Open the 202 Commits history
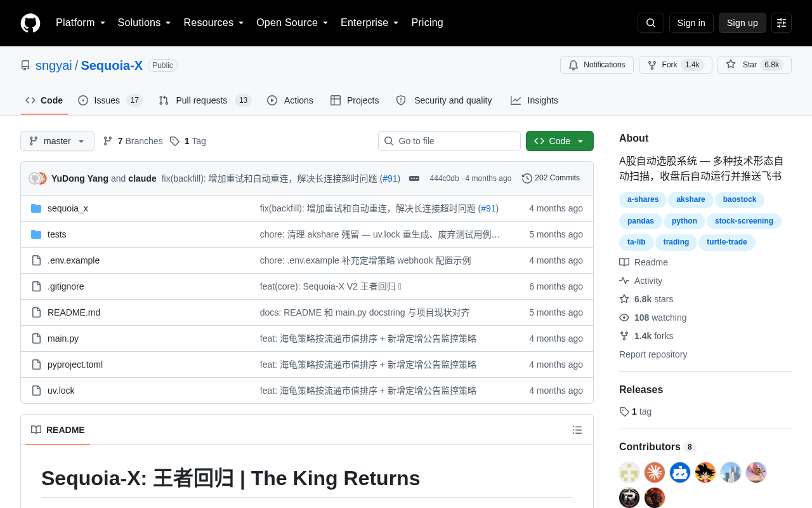 (x=551, y=178)
